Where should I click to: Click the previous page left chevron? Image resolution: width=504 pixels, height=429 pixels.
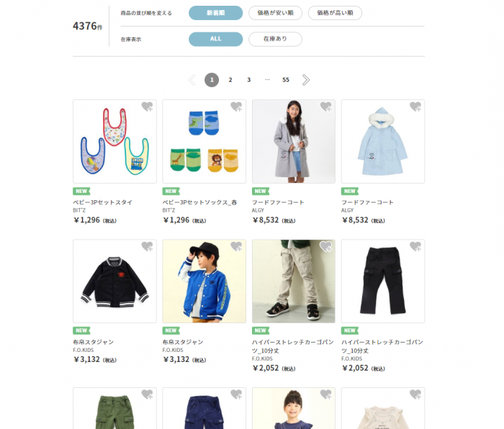[192, 80]
